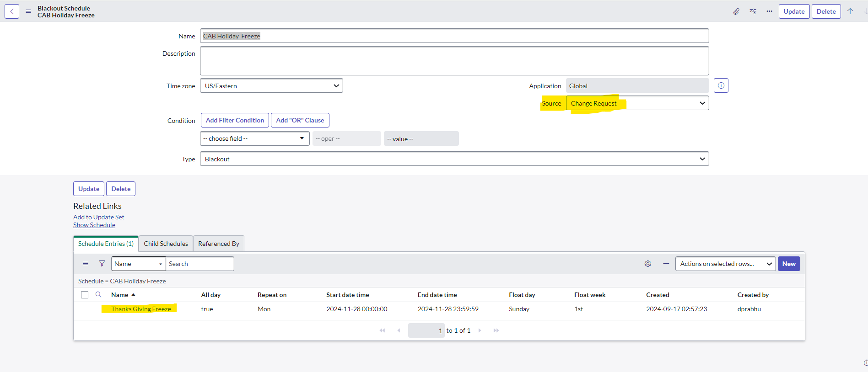The height and width of the screenshot is (372, 868).
Task: Open Thanks Giving Freeze entry
Action: (141, 309)
